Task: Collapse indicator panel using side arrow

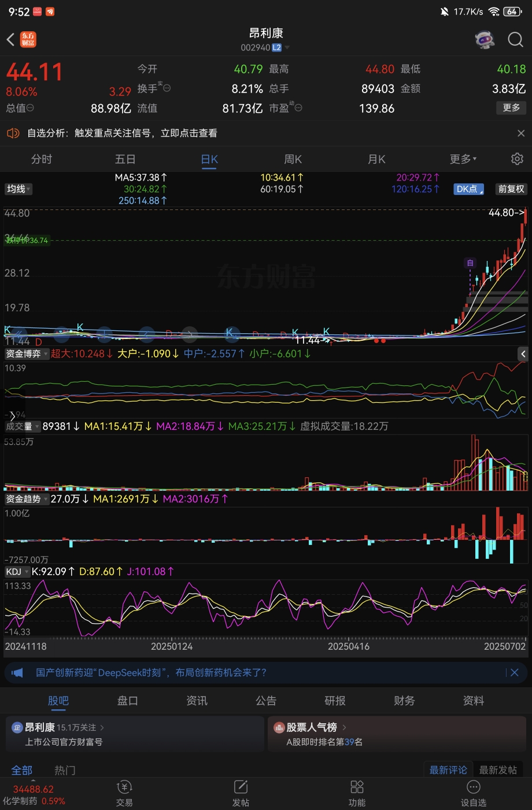Action: coord(523,354)
